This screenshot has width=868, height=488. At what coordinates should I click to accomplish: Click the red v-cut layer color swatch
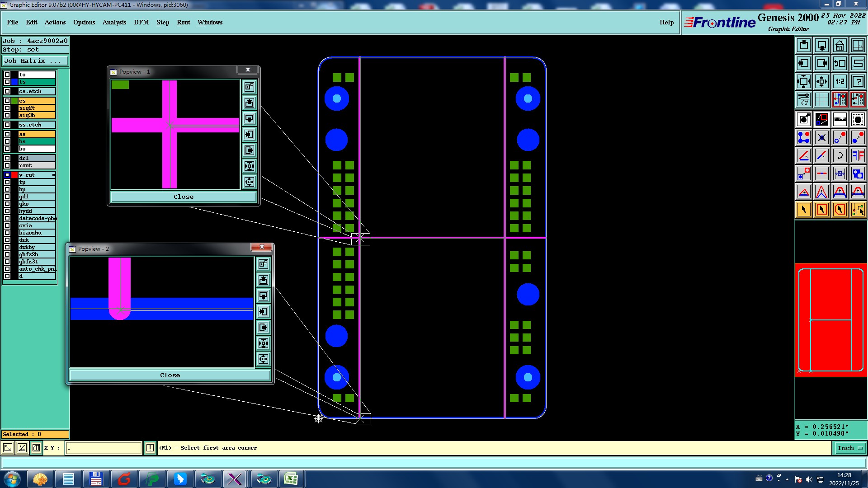coord(14,175)
